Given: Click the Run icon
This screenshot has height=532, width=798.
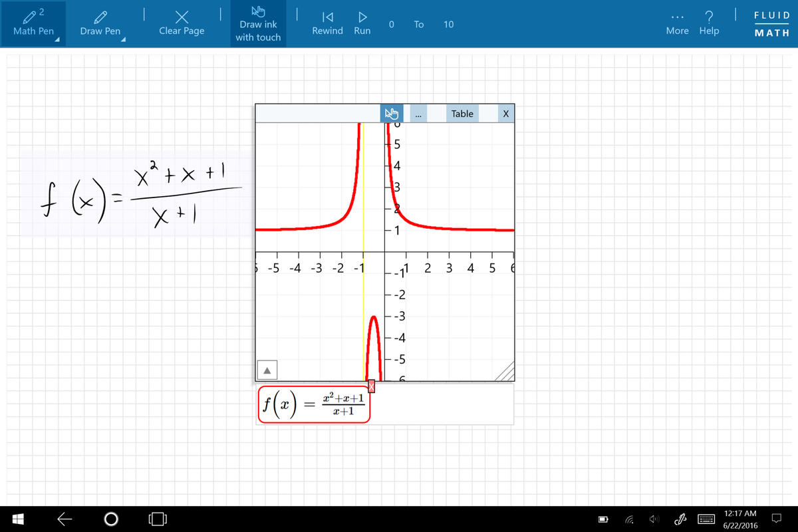Looking at the screenshot, I should (362, 17).
